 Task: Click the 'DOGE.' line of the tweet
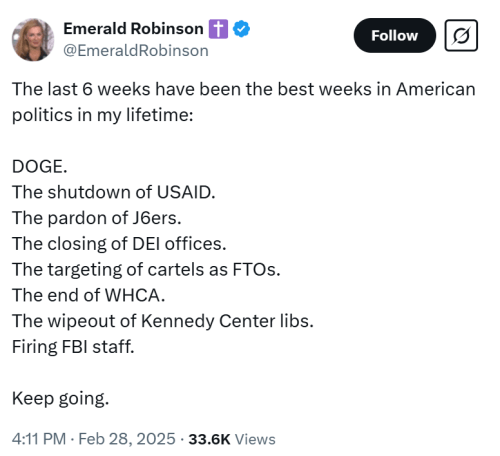coord(40,166)
